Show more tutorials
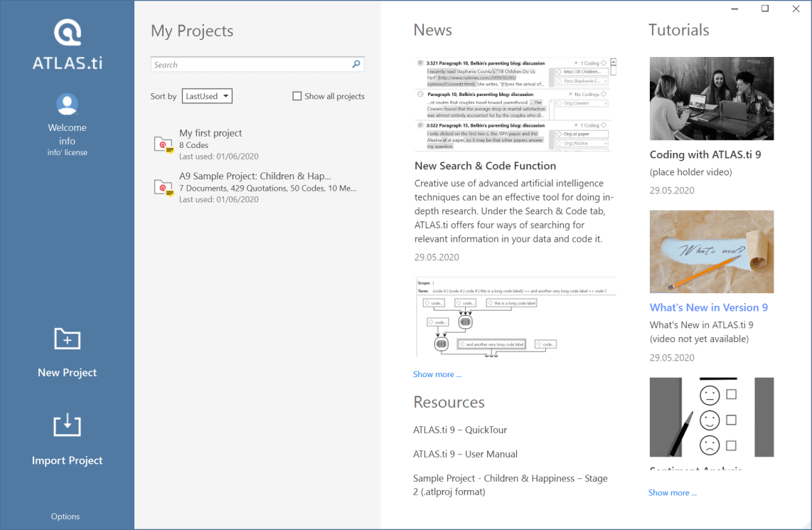 pyautogui.click(x=673, y=492)
